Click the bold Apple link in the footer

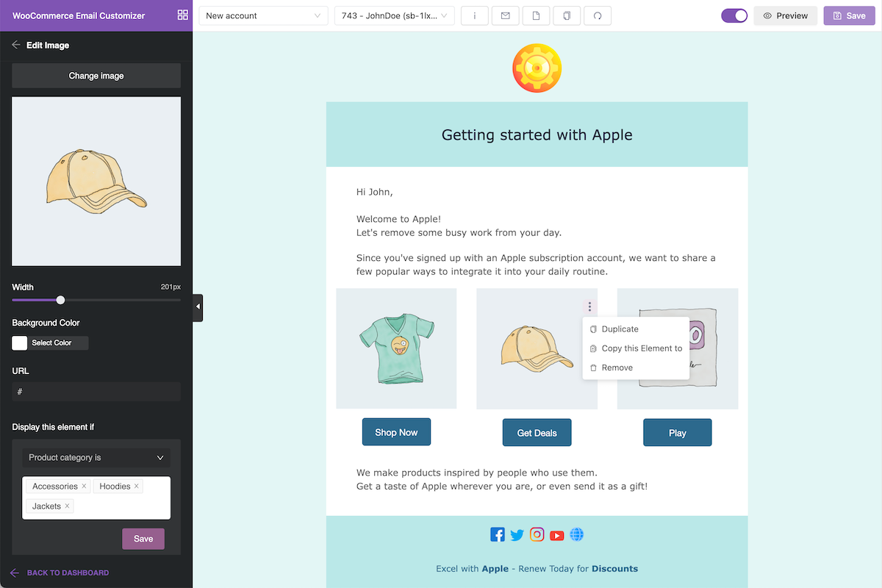[x=495, y=568]
